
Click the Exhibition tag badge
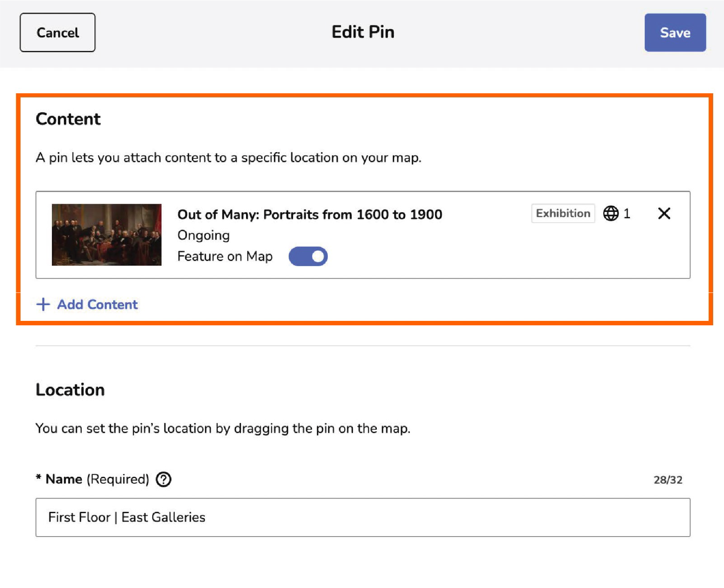tap(563, 213)
